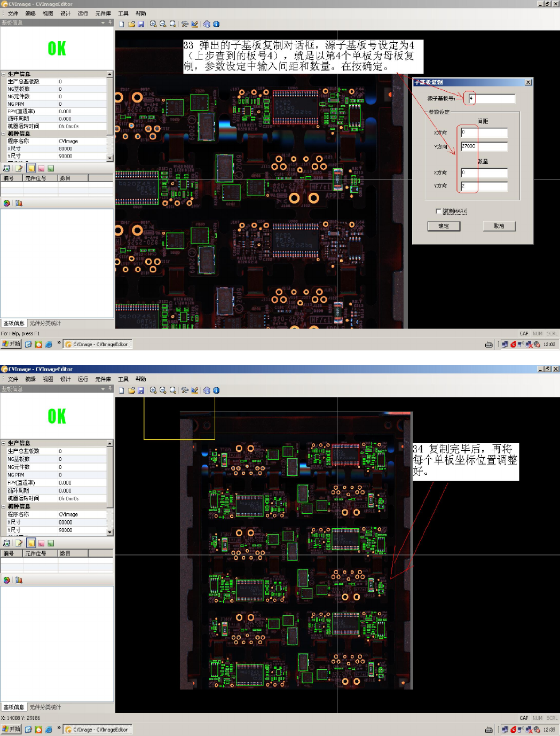Open 设计 menu in upper window
The width and height of the screenshot is (560, 736).
(65, 14)
